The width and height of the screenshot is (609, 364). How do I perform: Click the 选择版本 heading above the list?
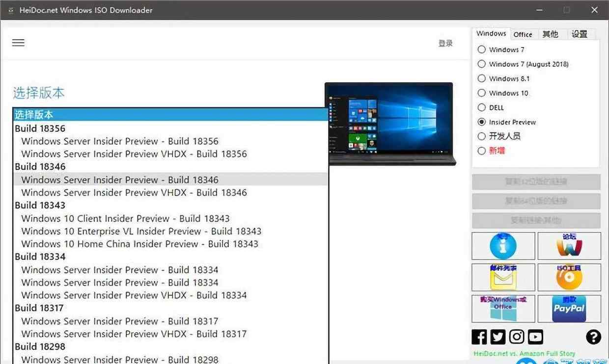click(x=39, y=93)
